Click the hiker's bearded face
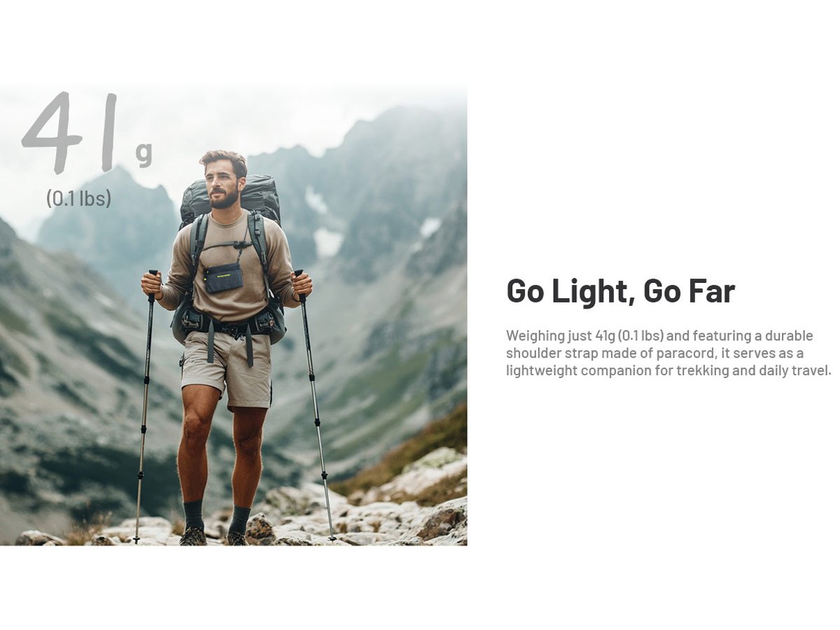This screenshot has height=630, width=840. tap(223, 184)
